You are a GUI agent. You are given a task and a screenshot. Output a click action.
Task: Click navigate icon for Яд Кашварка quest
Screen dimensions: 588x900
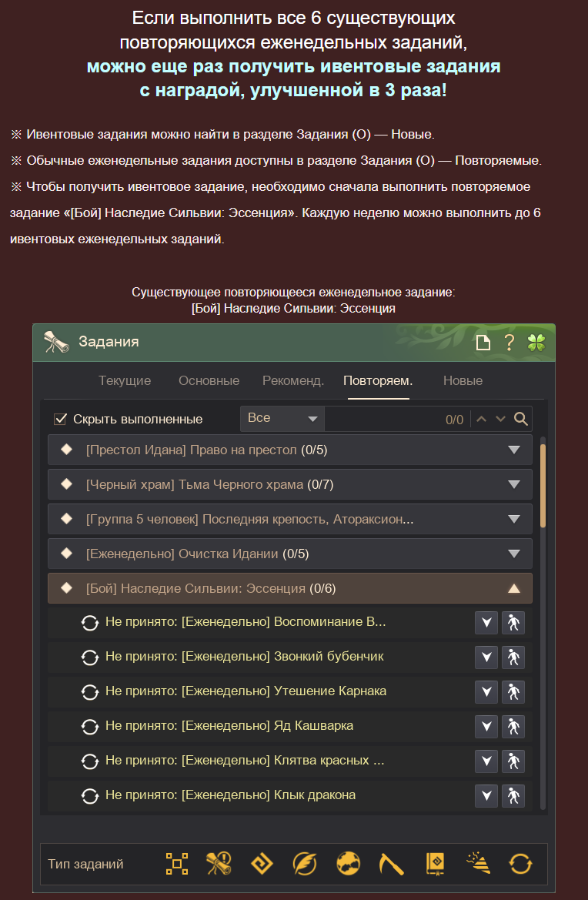point(513,727)
